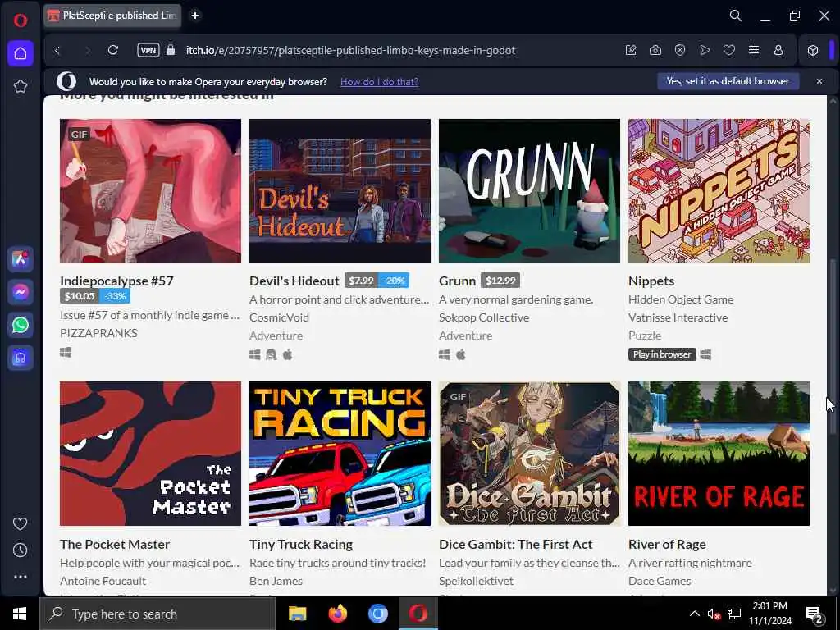840x630 pixels.
Task: Toggle the VPN badge in address bar
Action: tap(148, 50)
